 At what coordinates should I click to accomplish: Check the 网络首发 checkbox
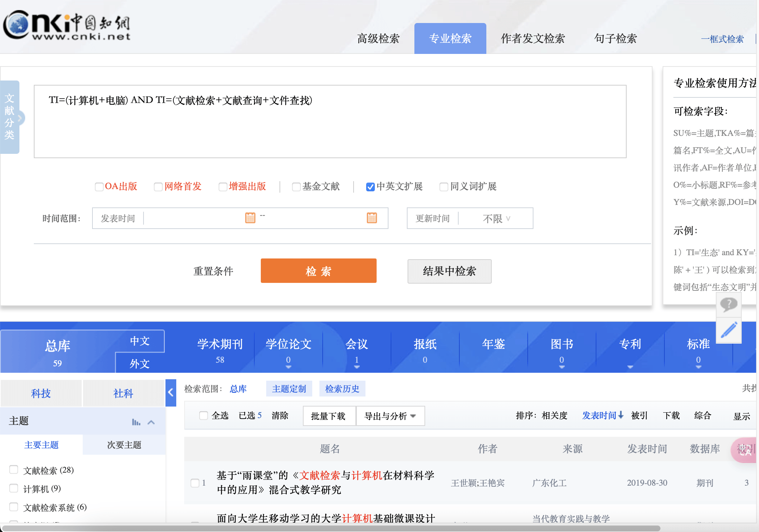coord(158,187)
